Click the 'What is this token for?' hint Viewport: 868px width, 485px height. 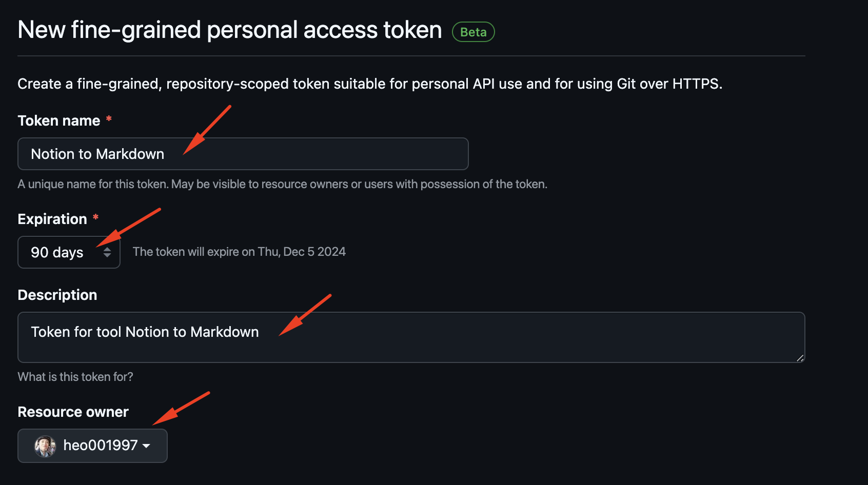75,377
